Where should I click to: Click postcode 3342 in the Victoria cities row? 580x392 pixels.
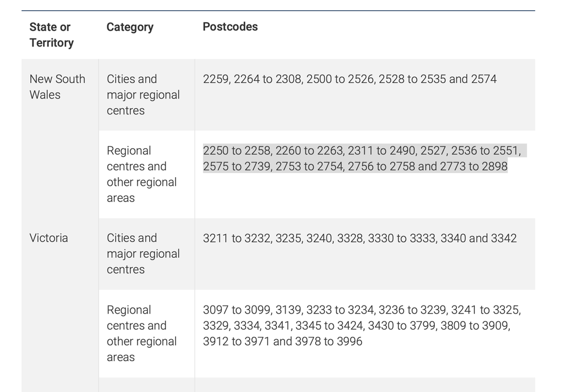503,238
